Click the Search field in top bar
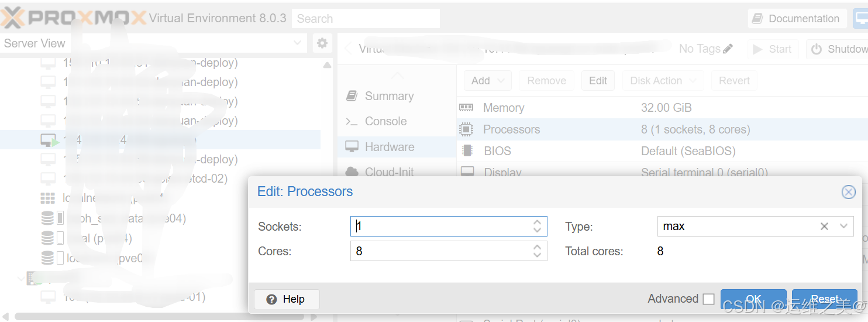Image resolution: width=868 pixels, height=322 pixels. (x=366, y=19)
